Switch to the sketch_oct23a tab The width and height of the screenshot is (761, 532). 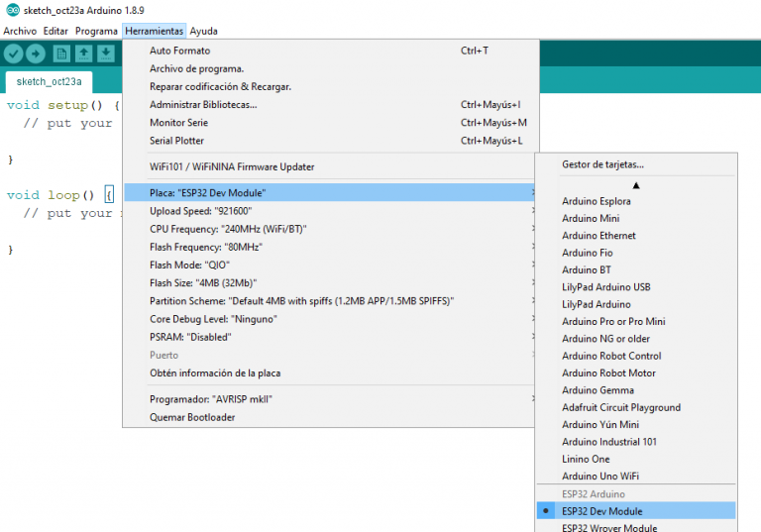(x=49, y=81)
